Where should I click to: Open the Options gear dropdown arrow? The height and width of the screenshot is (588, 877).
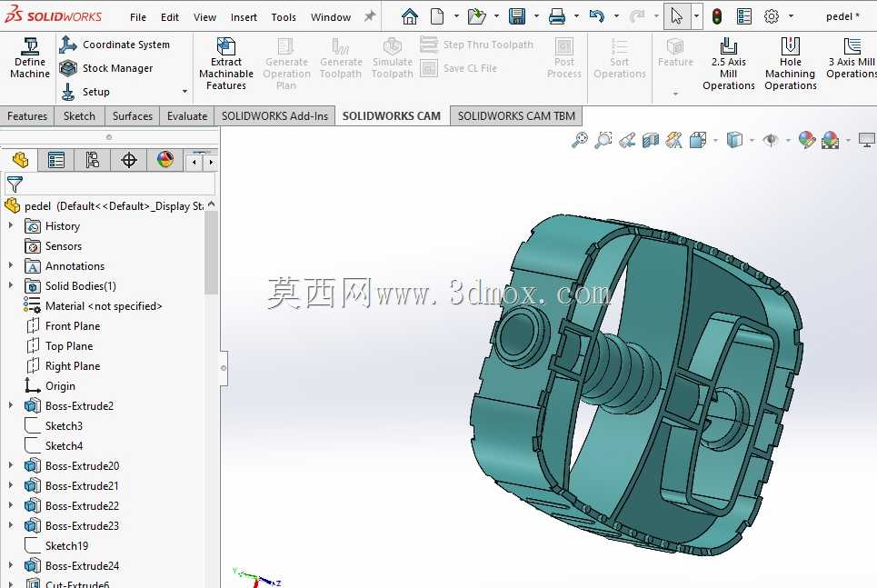(791, 16)
